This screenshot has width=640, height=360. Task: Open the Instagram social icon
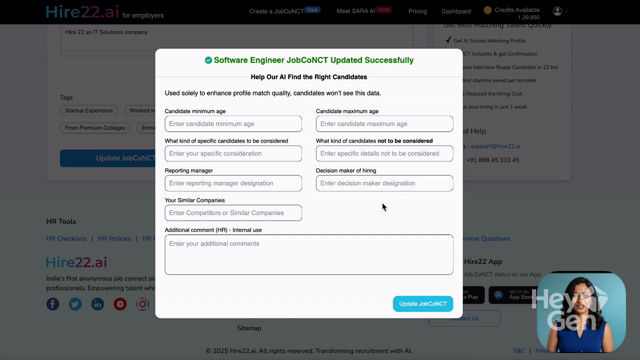[142, 304]
